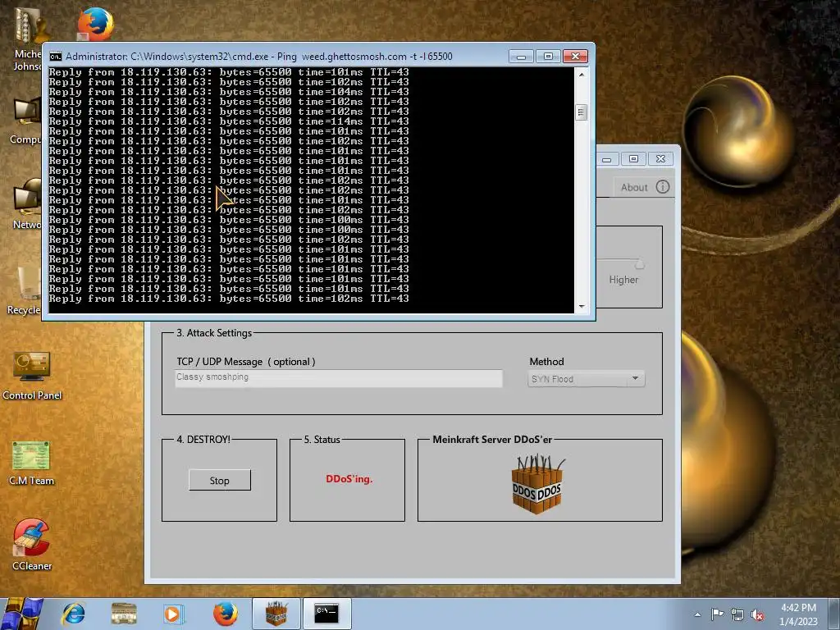Viewport: 840px width, 630px height.
Task: Launch Internet Explorer from the taskbar
Action: (x=73, y=614)
